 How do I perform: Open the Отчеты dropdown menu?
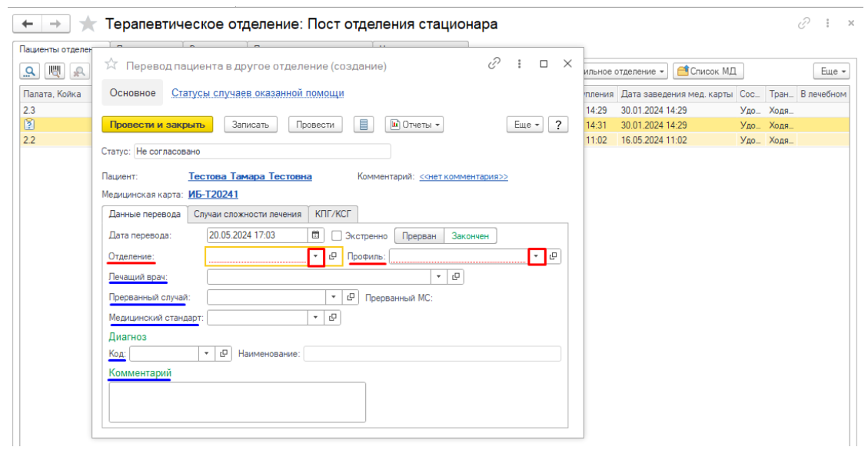414,125
